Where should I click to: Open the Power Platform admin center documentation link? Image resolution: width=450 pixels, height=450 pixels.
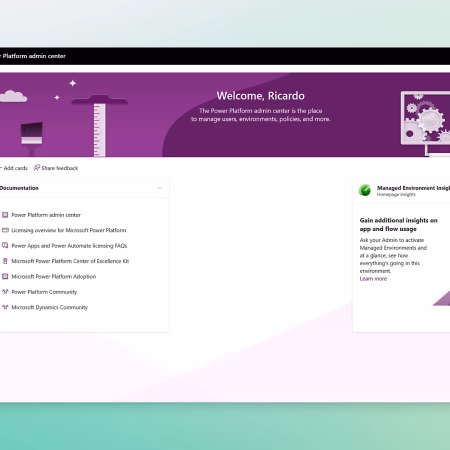coord(46,215)
